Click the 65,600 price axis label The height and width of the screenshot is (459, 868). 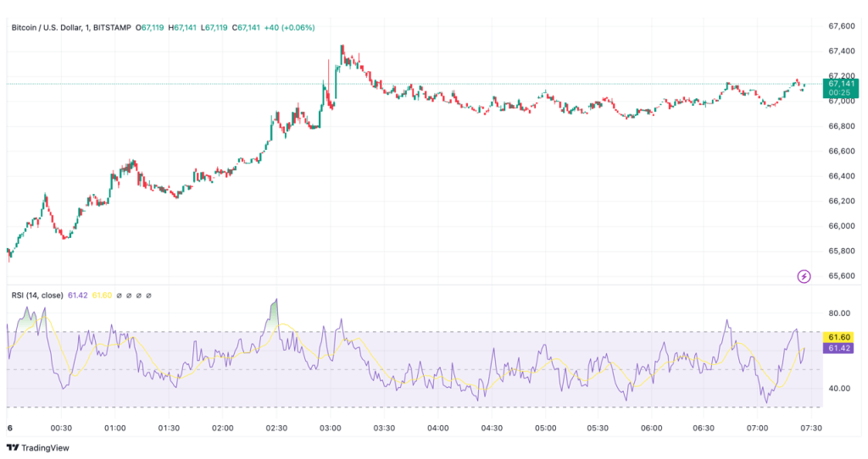842,275
